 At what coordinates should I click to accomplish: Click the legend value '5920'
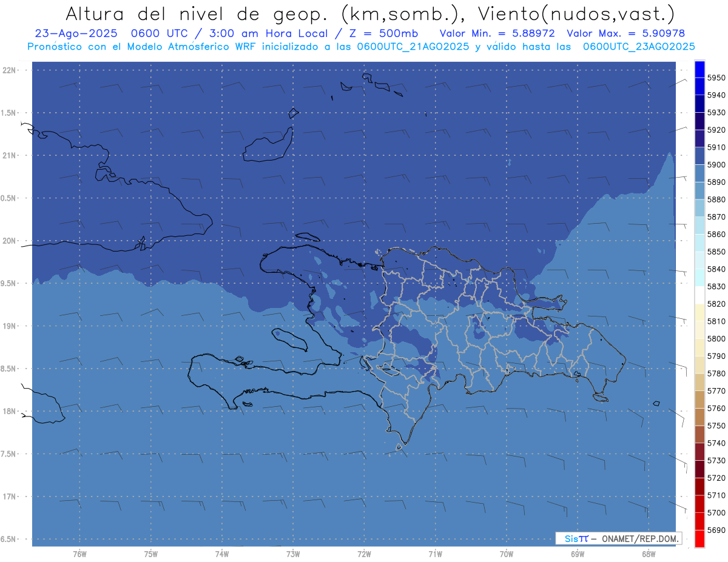(x=716, y=130)
